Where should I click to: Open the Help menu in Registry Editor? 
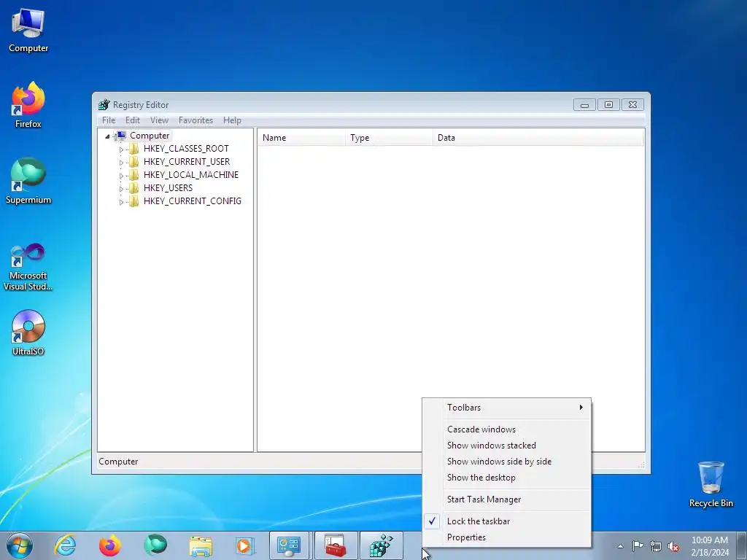coord(232,120)
